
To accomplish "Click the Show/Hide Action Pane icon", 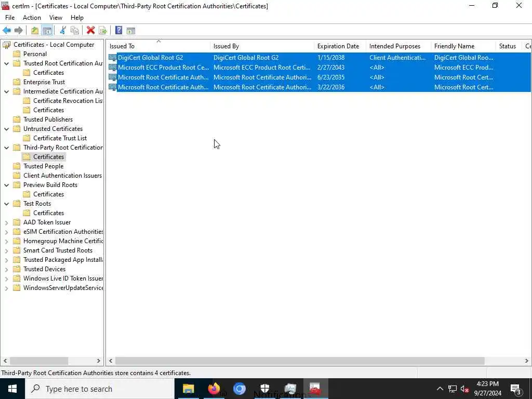I will point(131,31).
